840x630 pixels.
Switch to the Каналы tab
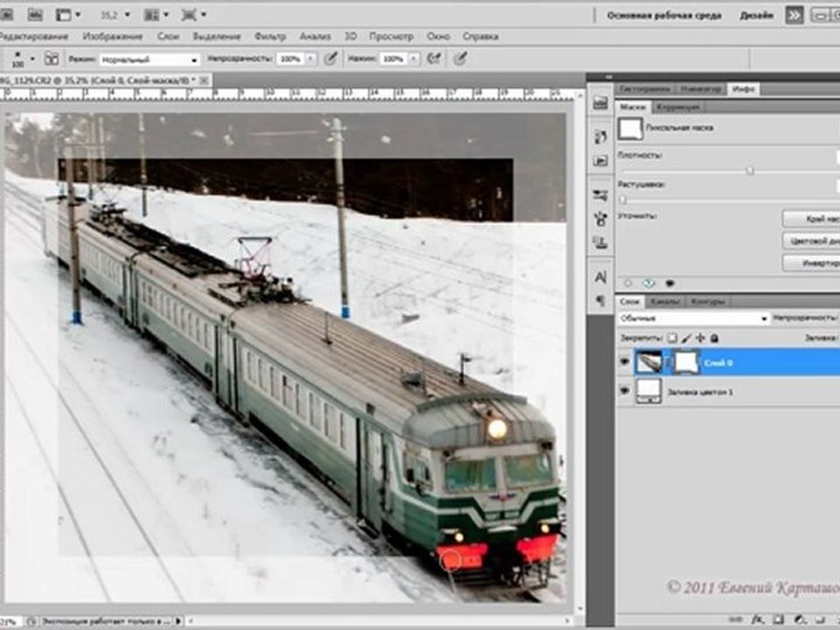pyautogui.click(x=665, y=302)
